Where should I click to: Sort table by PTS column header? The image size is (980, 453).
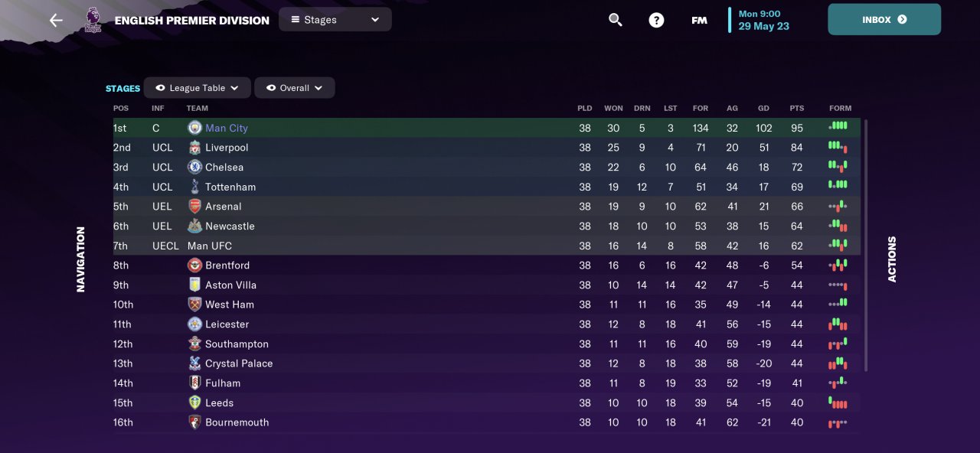pyautogui.click(x=797, y=109)
